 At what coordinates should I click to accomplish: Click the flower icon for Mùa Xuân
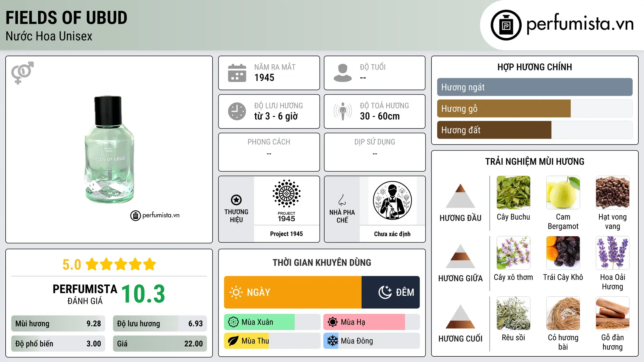click(233, 322)
